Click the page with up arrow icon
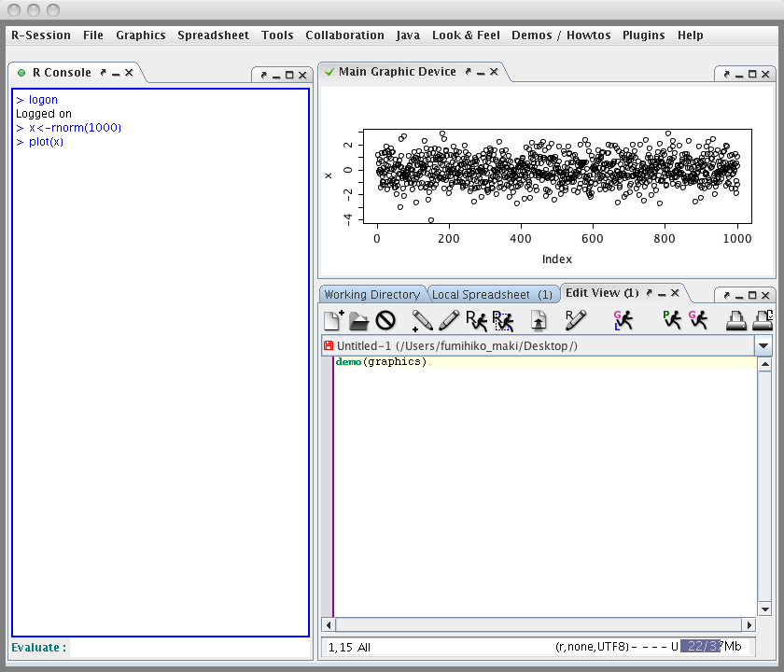The image size is (784, 672). pos(539,321)
